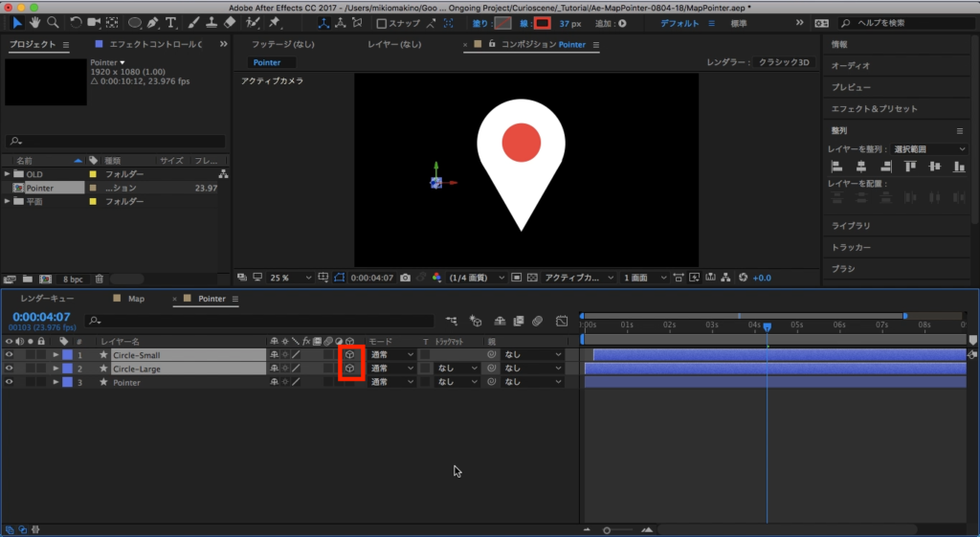Toggle 3D layer switch for Circle-Small

[x=350, y=355]
